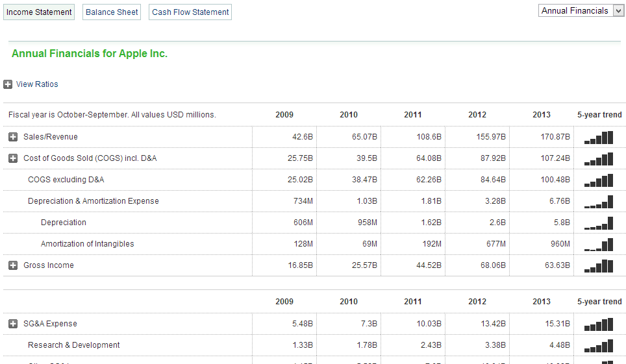The image size is (626, 364).
Task: Click Depreciation & Amortization Expense trend chart
Action: (x=598, y=201)
